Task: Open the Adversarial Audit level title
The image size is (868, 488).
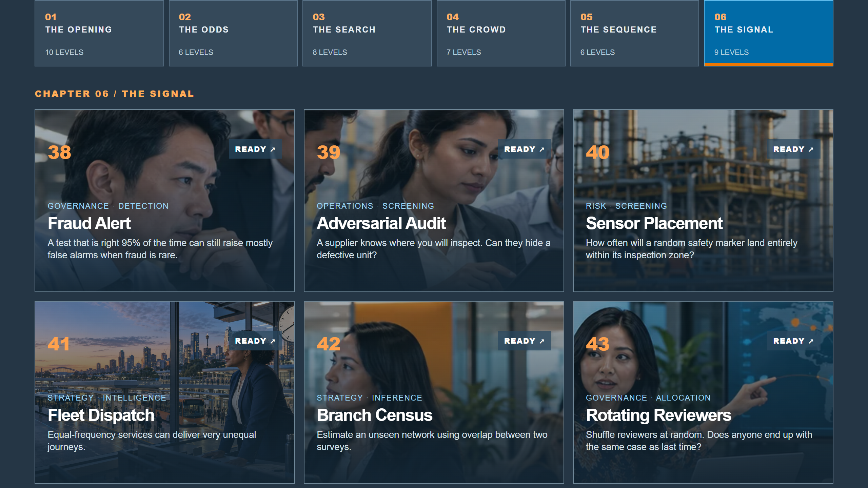Action: (381, 223)
